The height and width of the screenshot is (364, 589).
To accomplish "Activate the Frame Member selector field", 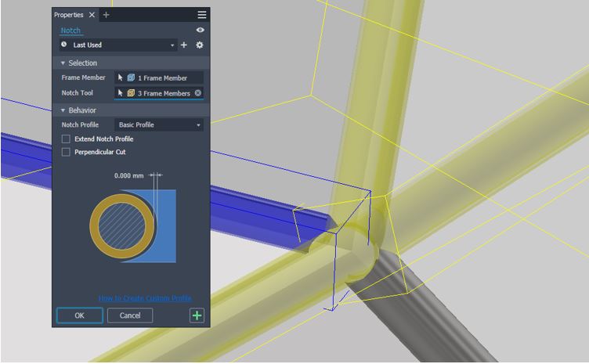I will click(x=159, y=77).
